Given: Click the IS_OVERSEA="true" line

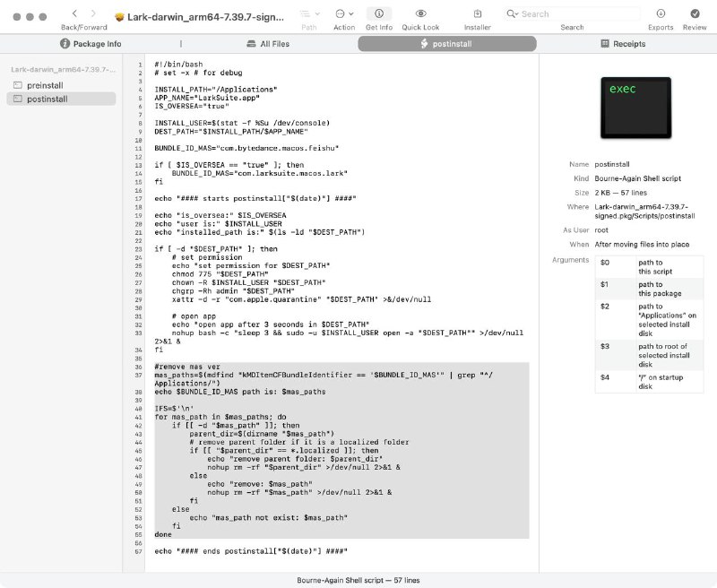Looking at the screenshot, I should [192, 106].
